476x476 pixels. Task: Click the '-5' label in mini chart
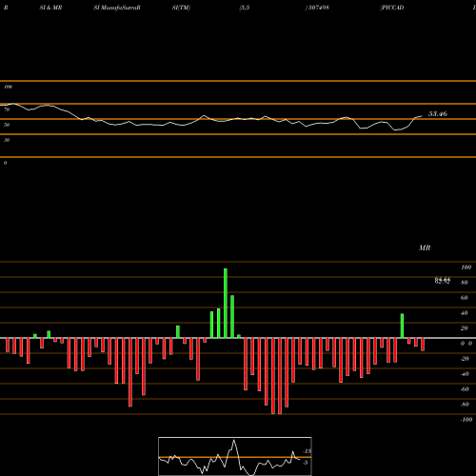coord(306,463)
